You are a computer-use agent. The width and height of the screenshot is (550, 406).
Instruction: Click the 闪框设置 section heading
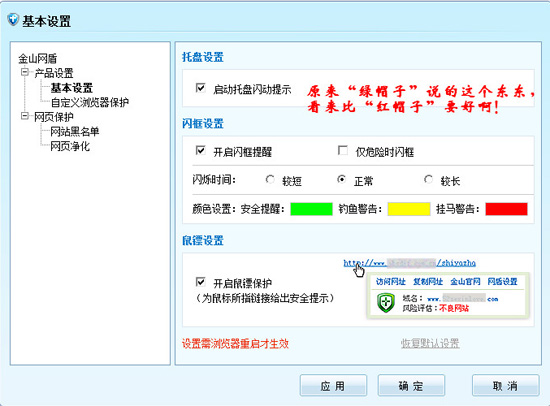pyautogui.click(x=203, y=124)
